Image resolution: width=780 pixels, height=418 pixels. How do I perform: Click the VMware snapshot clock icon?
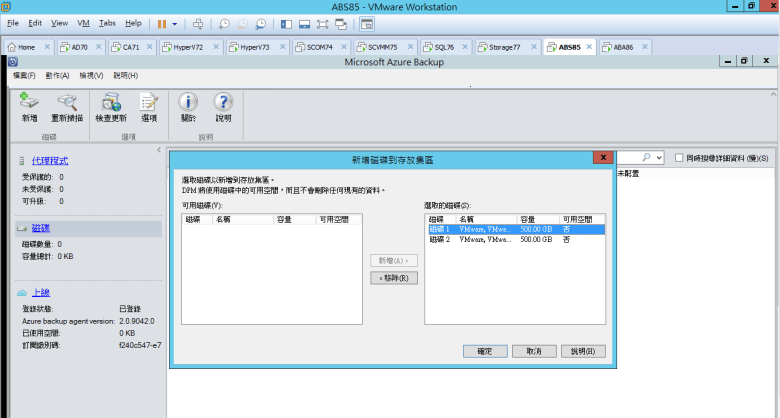[224, 22]
